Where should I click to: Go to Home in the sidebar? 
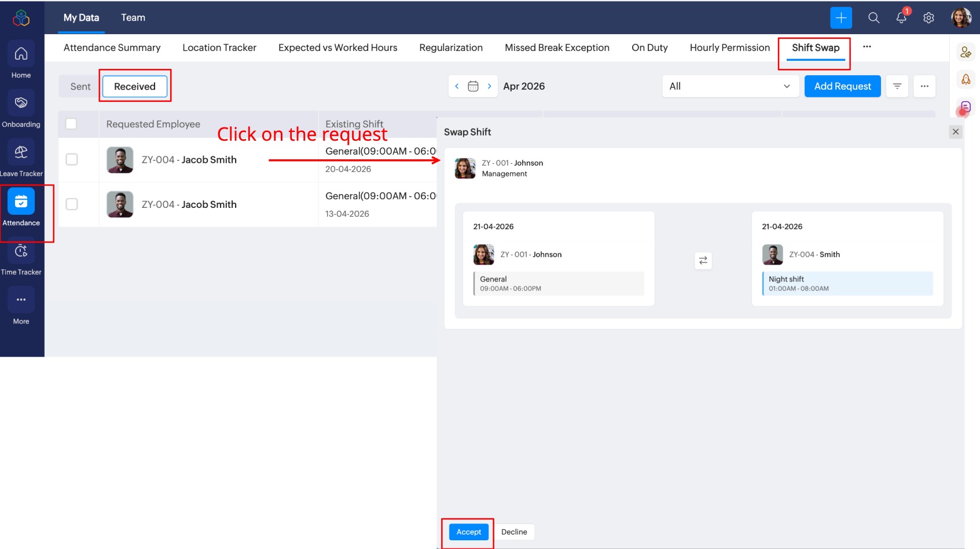click(x=21, y=60)
